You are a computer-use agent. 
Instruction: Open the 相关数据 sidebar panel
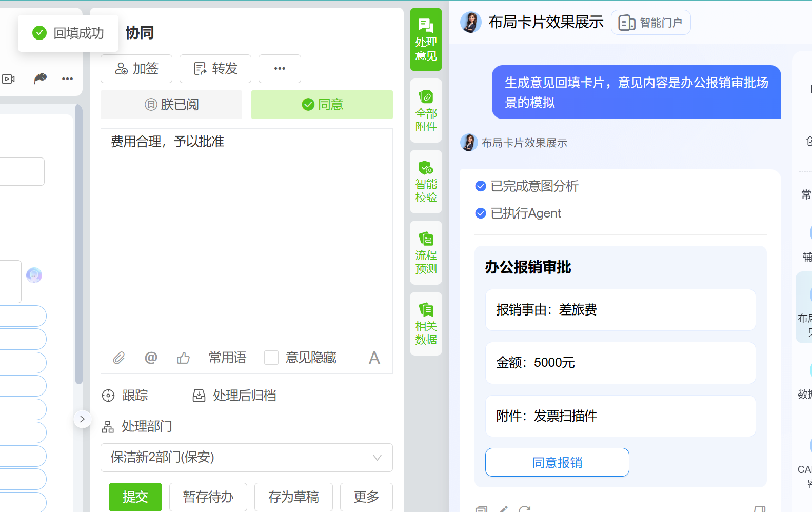[426, 324]
